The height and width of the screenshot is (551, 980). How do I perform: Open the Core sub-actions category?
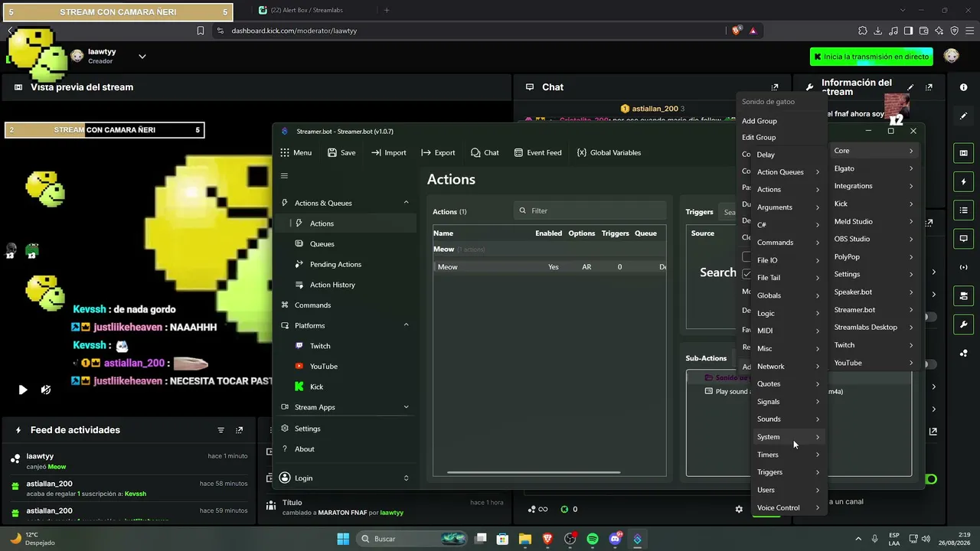(874, 151)
